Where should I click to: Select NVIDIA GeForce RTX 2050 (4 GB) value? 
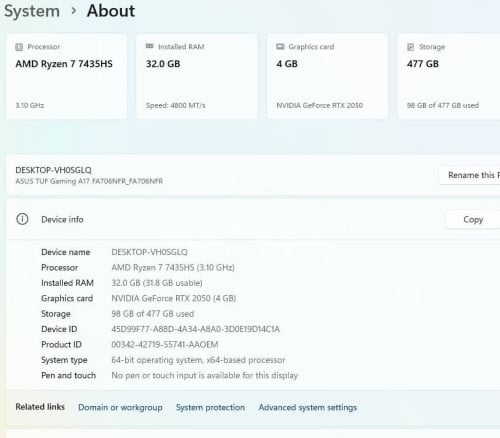(174, 298)
